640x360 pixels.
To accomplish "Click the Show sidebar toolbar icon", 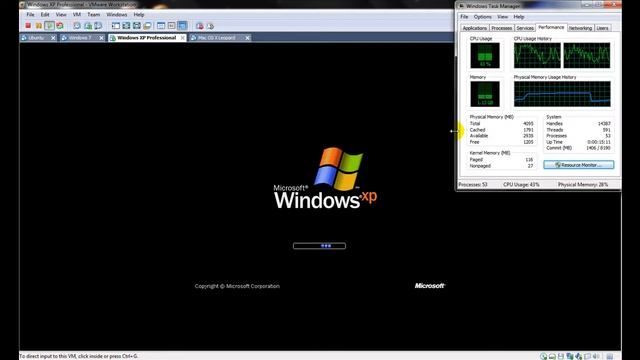I will [x=116, y=26].
